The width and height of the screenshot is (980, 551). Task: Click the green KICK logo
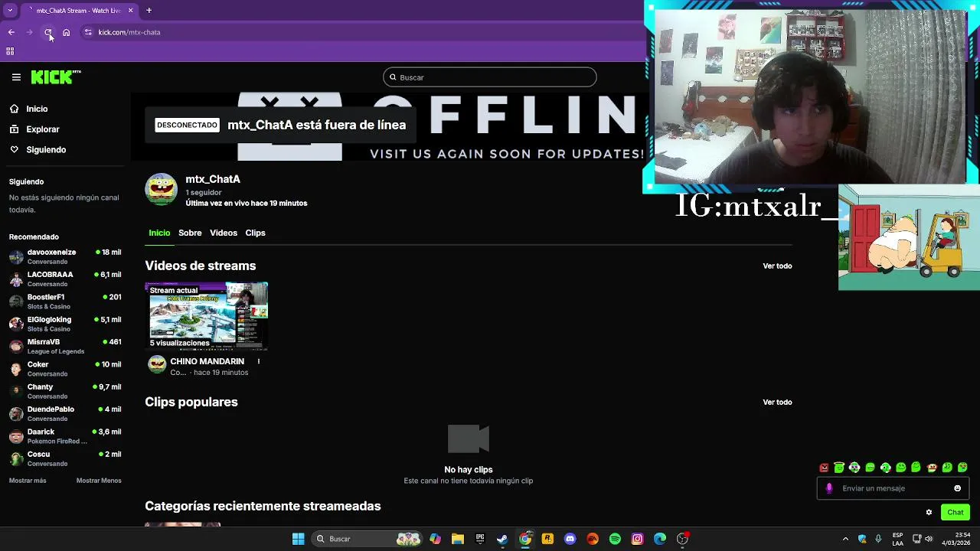(x=56, y=77)
